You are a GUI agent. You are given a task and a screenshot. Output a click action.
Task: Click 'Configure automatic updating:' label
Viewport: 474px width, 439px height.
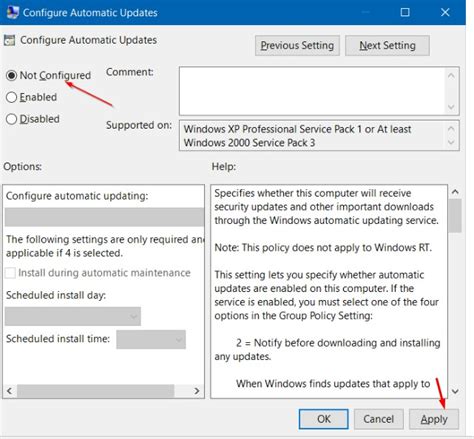tap(77, 196)
